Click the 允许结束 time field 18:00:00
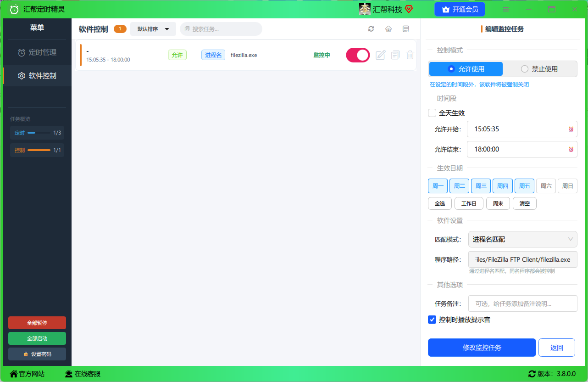This screenshot has height=382, width=588. (522, 150)
